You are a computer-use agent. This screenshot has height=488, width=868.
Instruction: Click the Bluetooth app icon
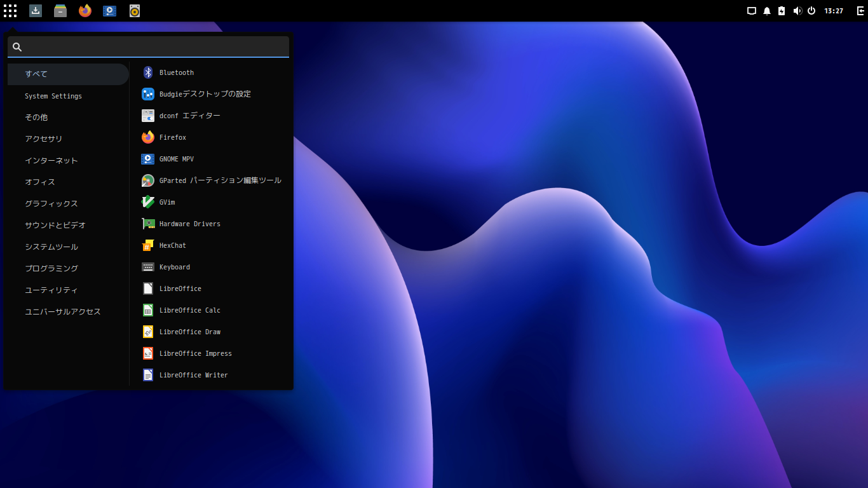[x=148, y=72]
